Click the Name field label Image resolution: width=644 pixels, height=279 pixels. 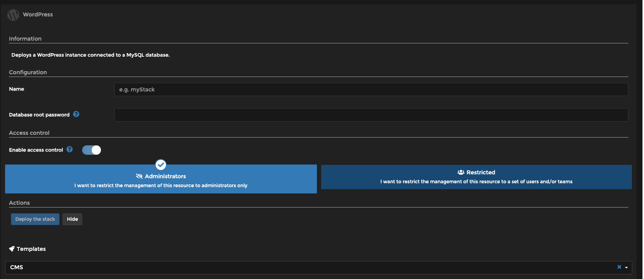tap(16, 89)
